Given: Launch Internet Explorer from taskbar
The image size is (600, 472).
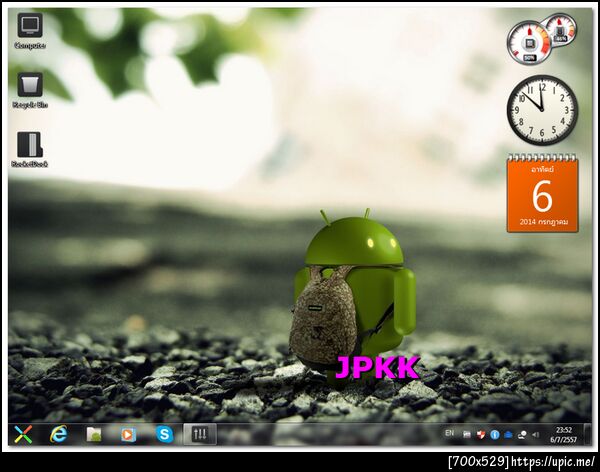Looking at the screenshot, I should tap(58, 434).
